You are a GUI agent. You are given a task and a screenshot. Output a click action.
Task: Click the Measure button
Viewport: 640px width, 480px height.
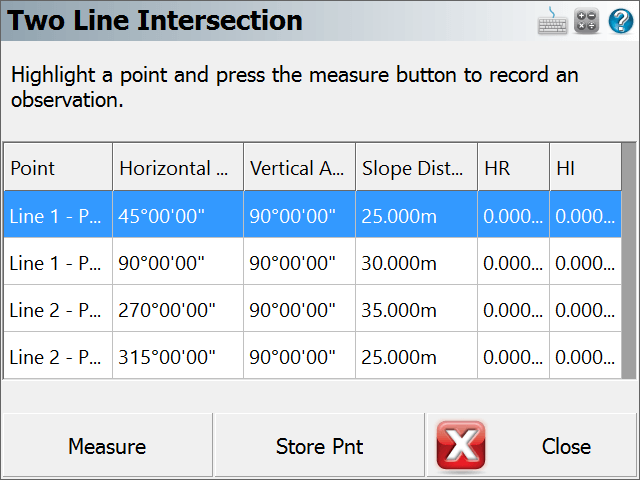pyautogui.click(x=107, y=445)
